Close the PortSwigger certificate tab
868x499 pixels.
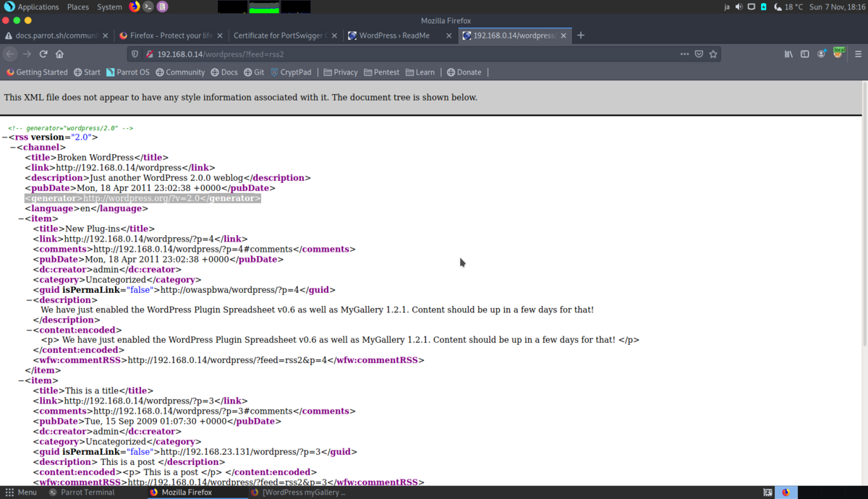334,35
